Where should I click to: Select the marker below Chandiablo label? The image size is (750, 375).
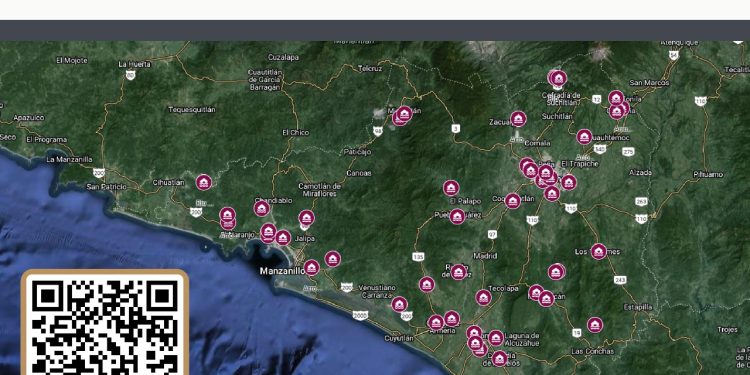click(262, 209)
